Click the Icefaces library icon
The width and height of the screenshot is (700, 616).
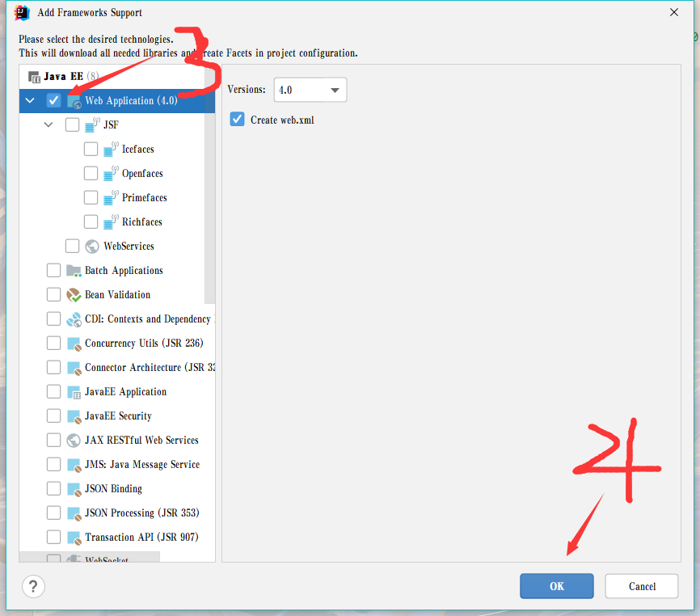[x=112, y=150]
